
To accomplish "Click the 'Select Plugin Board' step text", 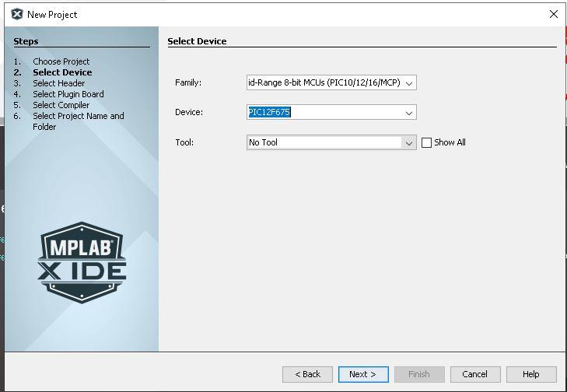I will click(68, 94).
